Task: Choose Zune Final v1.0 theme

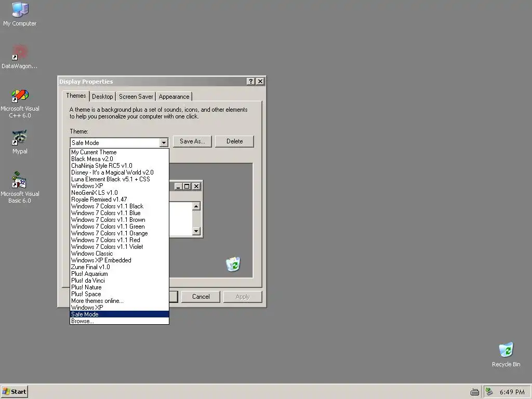Action: point(119,268)
